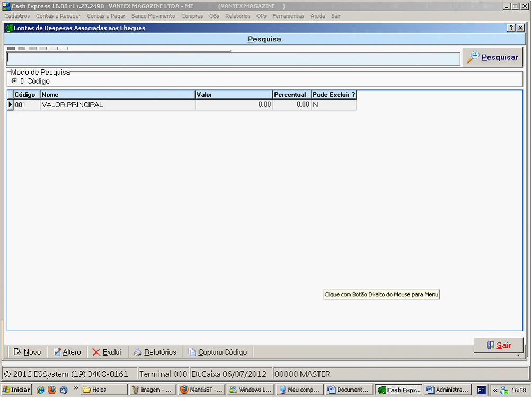Screen dimensions: 532x398
Task: Open the Ferramentas menu
Action: (288, 16)
